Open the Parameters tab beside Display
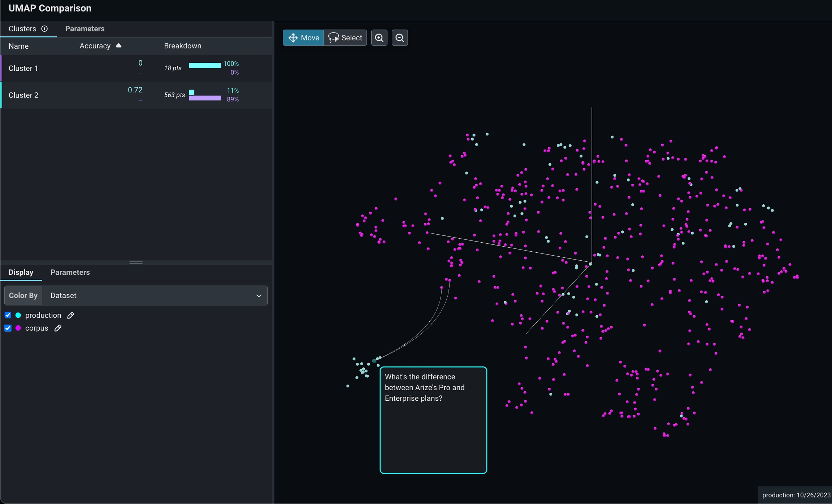This screenshot has height=504, width=832. click(70, 273)
